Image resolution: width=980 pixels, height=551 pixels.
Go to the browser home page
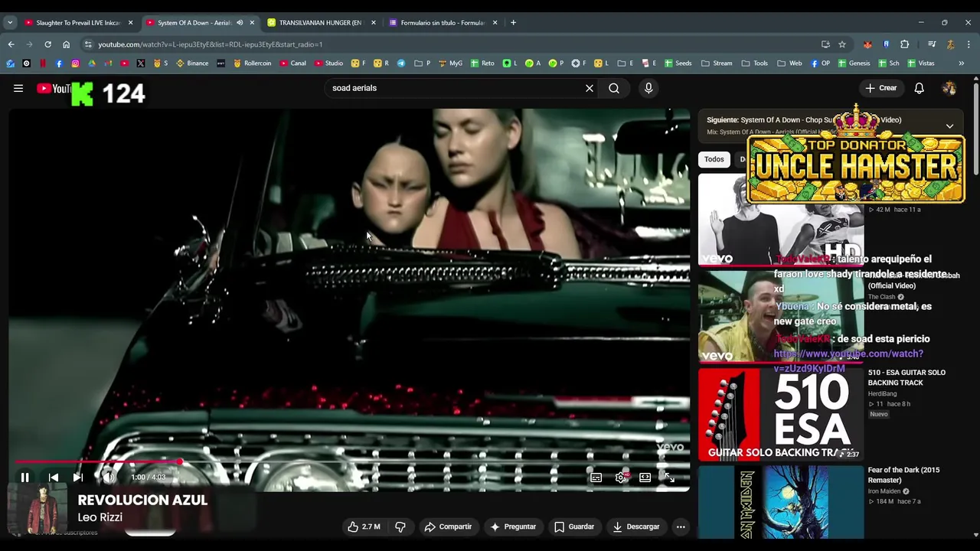coord(66,44)
